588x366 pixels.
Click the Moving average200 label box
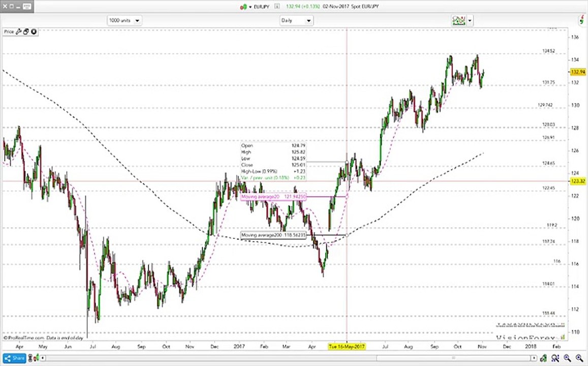[x=273, y=235]
